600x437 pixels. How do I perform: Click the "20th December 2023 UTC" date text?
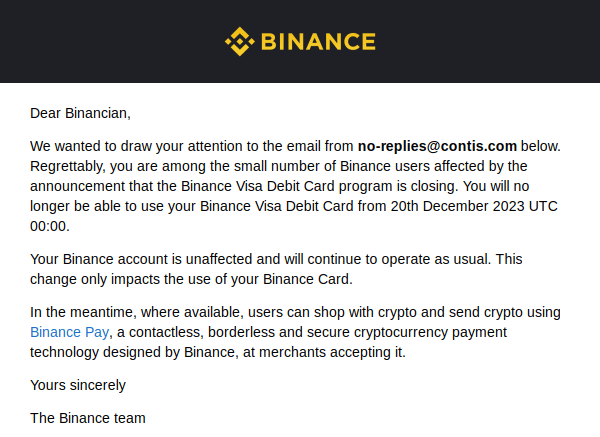click(474, 206)
